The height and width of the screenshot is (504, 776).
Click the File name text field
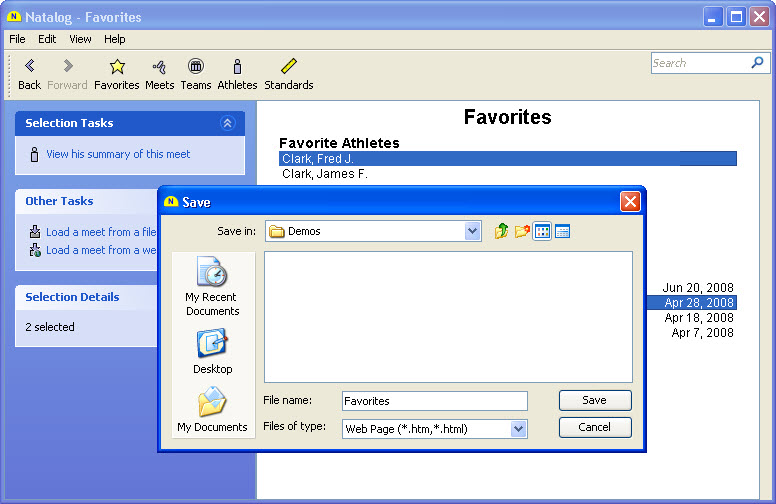[x=434, y=401]
